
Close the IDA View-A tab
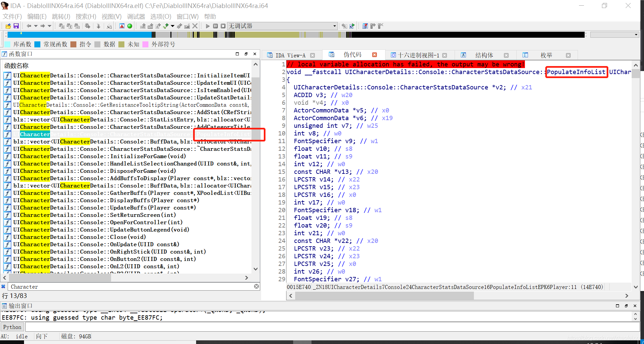(312, 55)
